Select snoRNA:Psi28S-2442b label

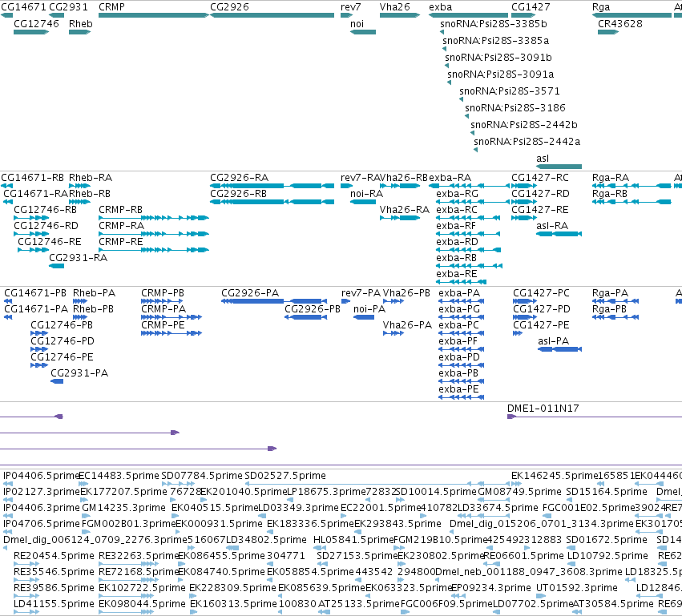pos(524,125)
